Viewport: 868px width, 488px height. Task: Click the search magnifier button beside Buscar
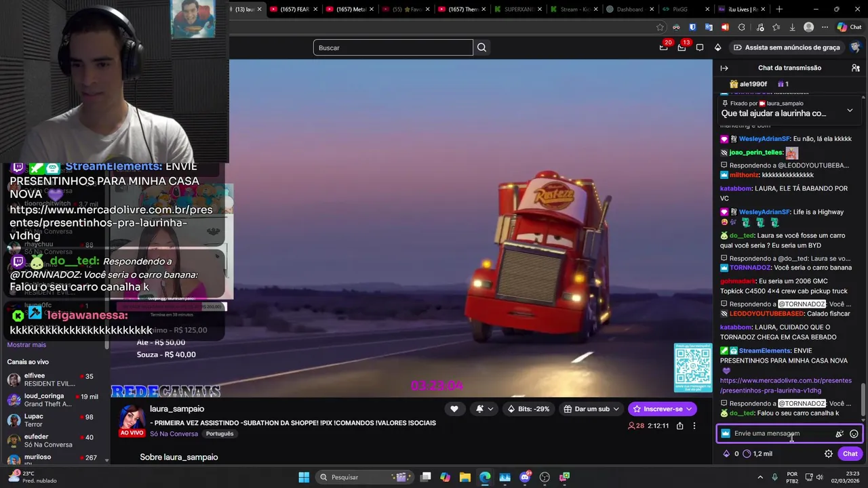[x=481, y=47]
